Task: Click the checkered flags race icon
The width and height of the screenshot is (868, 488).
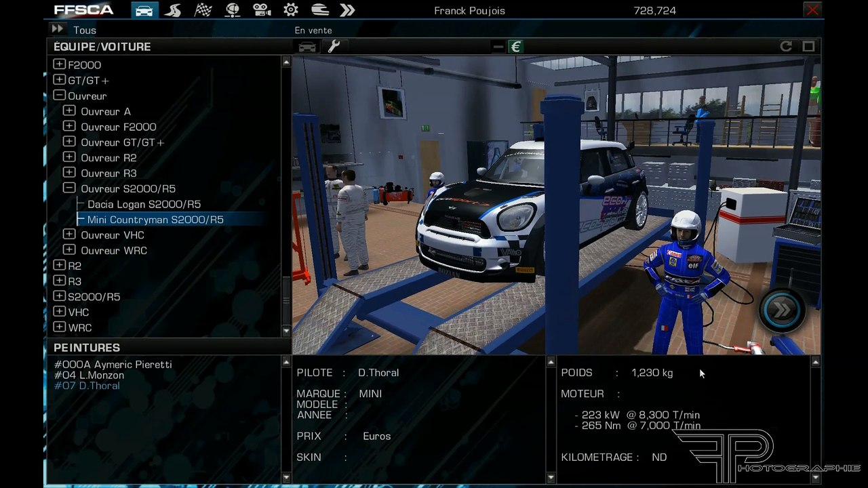Action: tap(203, 10)
